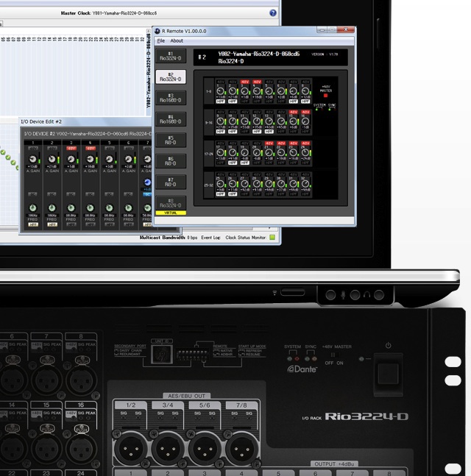Open the About menu in R Remote
Image resolution: width=471 pixels, height=476 pixels.
(177, 40)
